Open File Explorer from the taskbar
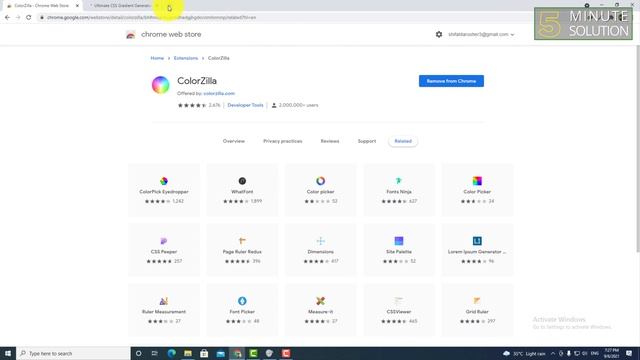The width and height of the screenshot is (640, 360). (188, 353)
